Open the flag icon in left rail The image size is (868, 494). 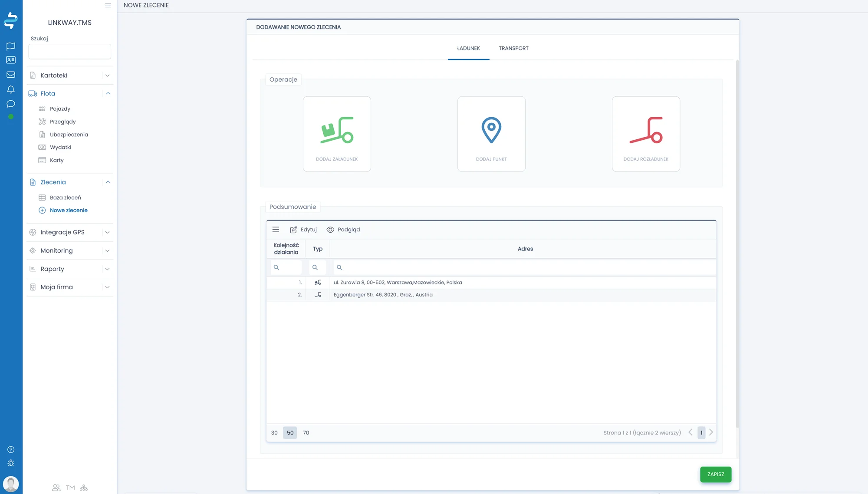click(x=11, y=46)
